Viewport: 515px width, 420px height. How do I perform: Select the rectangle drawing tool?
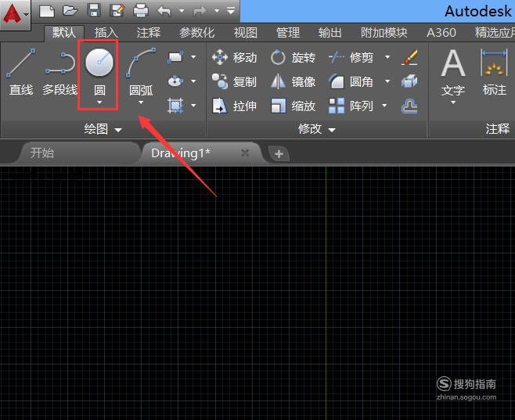175,57
